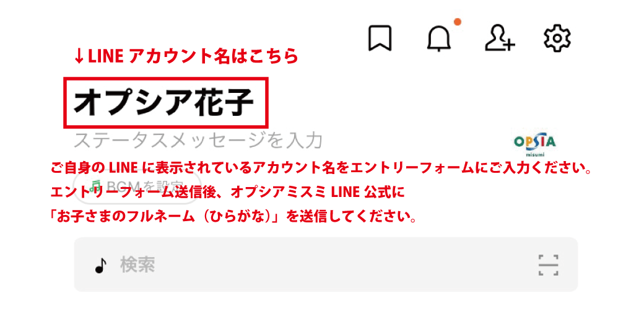
Task: Tap the black music note in search bar
Action: 100,266
